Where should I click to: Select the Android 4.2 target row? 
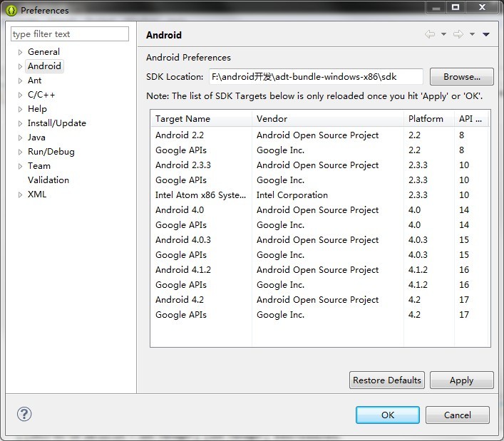(320, 299)
